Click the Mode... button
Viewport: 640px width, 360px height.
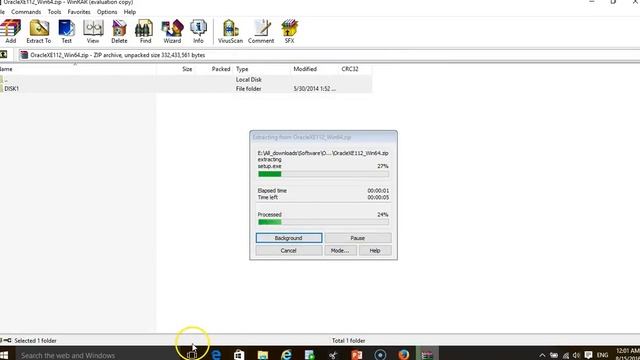340,251
